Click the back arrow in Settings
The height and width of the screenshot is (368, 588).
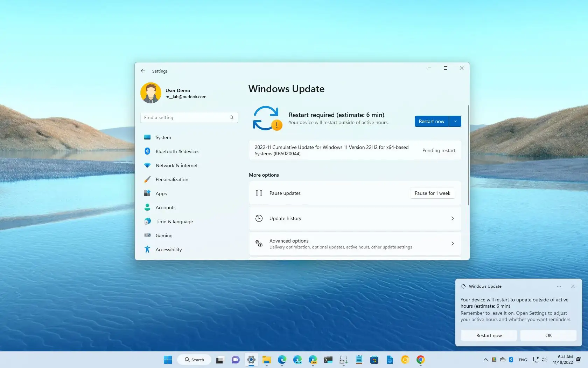[x=143, y=71]
